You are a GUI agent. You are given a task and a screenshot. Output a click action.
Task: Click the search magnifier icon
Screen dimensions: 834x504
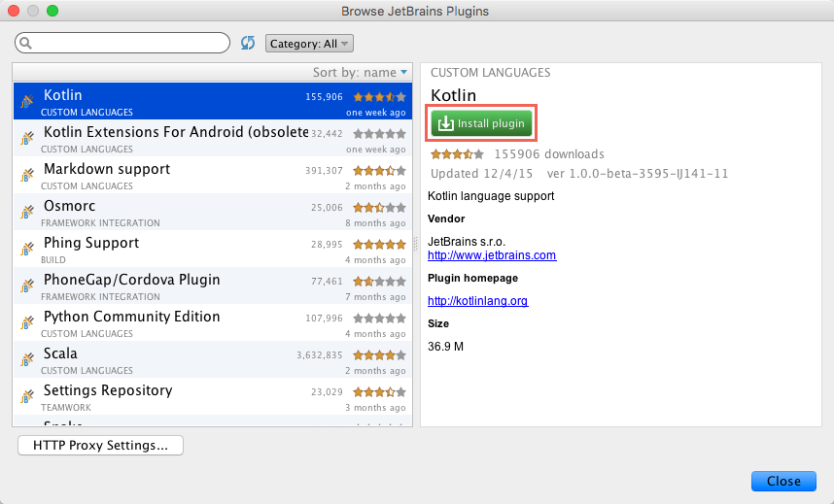(25, 43)
